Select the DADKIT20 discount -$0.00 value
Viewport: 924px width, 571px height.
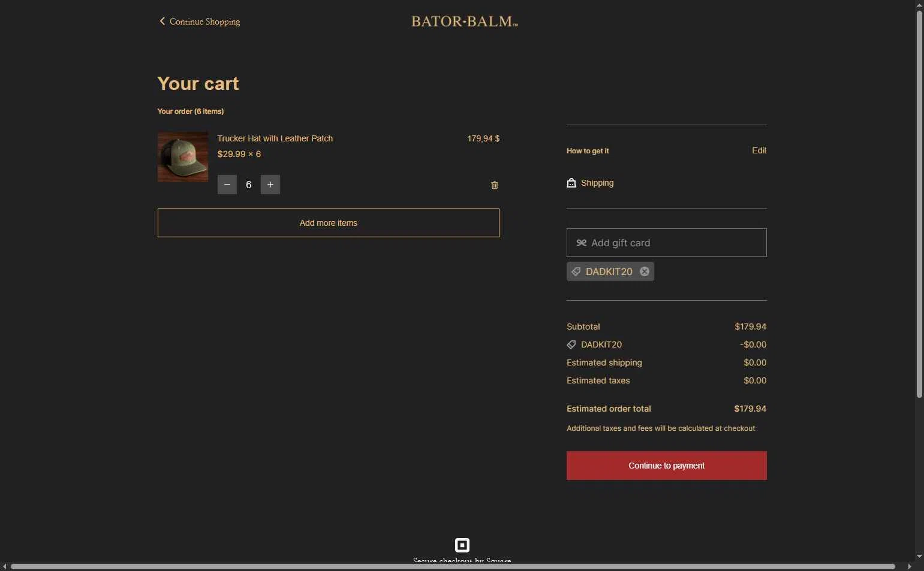[753, 345]
